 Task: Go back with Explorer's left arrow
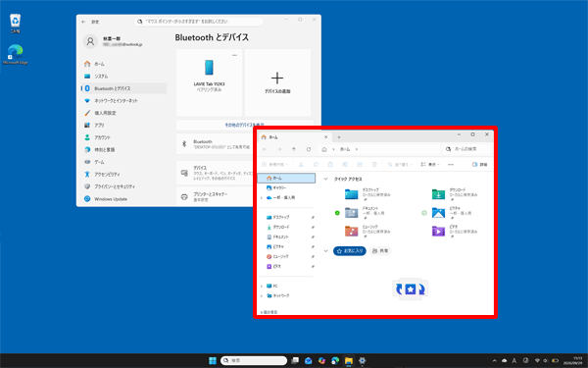(265, 149)
